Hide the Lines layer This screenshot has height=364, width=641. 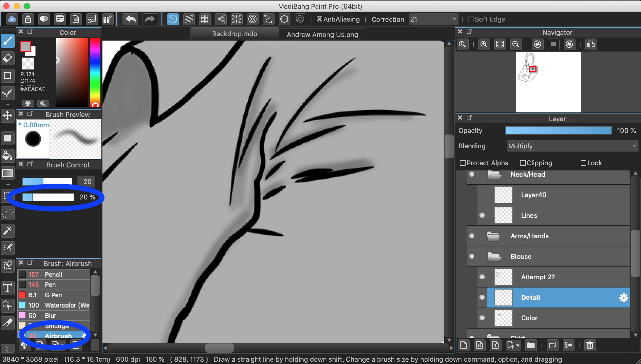[x=482, y=215]
